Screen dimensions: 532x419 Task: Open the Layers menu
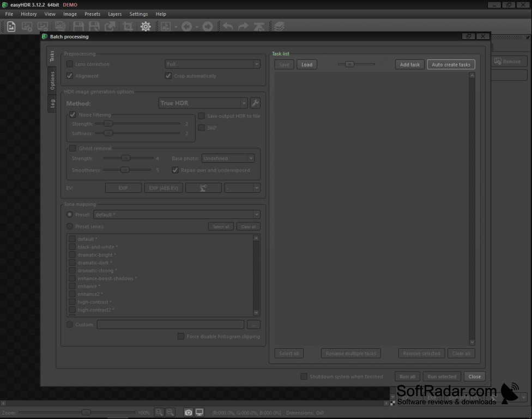pyautogui.click(x=114, y=14)
